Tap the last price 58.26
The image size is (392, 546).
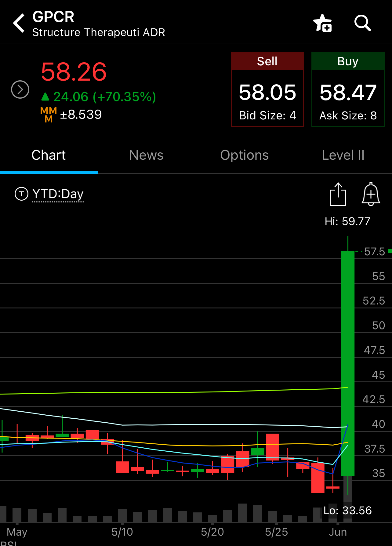click(x=74, y=72)
